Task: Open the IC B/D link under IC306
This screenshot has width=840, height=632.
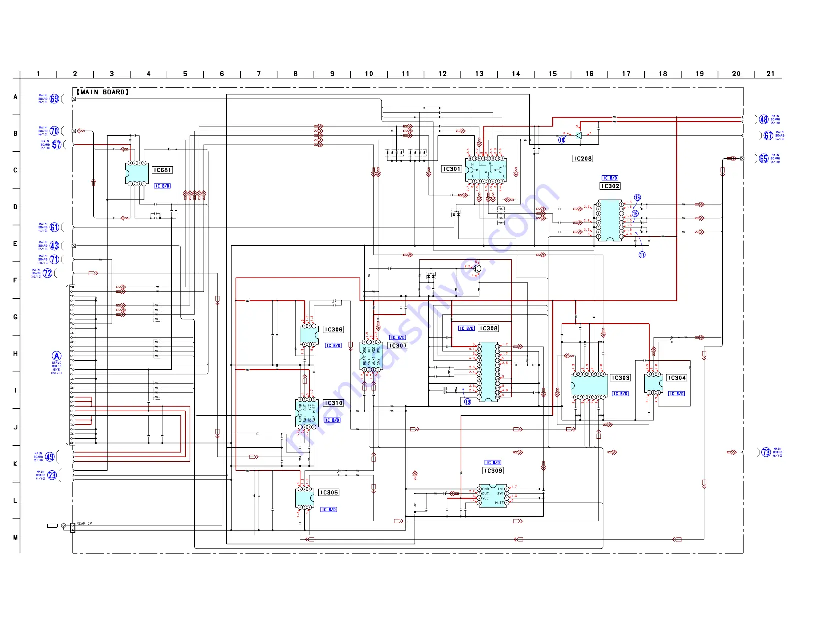Action: click(333, 346)
